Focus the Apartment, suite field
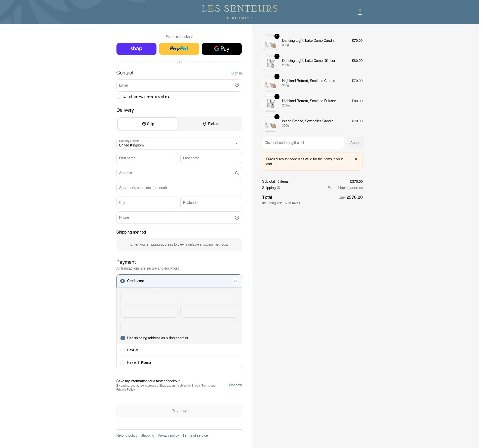The width and height of the screenshot is (483, 448). click(x=179, y=188)
